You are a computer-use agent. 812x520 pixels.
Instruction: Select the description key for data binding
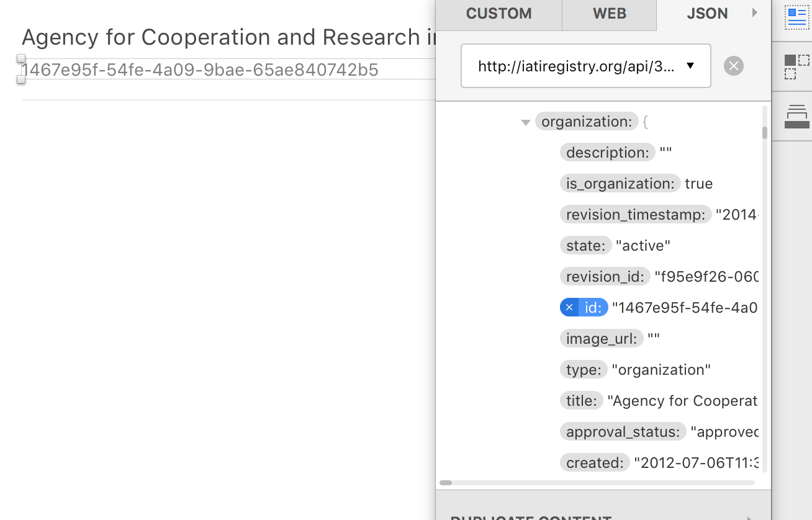click(x=607, y=152)
